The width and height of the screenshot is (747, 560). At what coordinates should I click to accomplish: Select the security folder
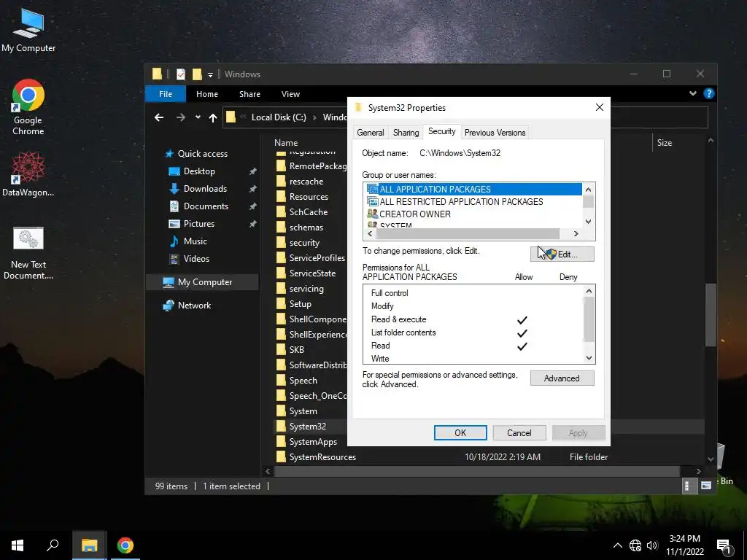304,243
